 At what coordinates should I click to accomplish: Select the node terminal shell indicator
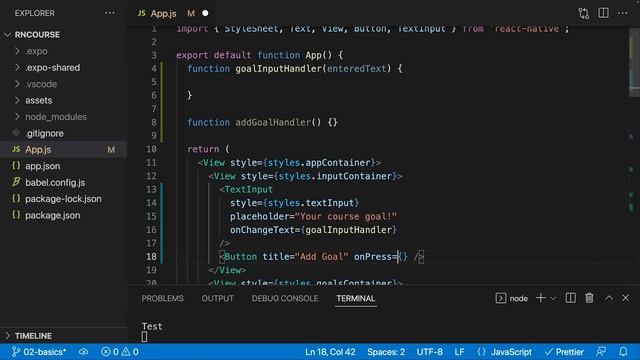(x=512, y=298)
